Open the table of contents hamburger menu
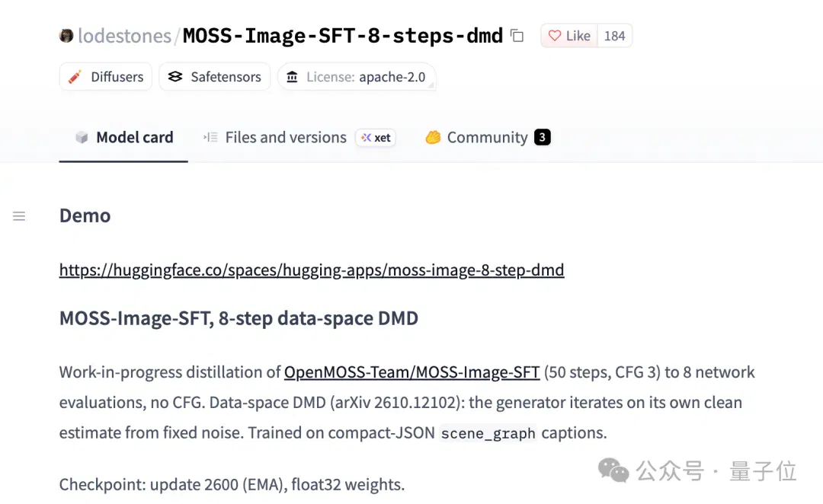823x504 pixels. [x=19, y=216]
